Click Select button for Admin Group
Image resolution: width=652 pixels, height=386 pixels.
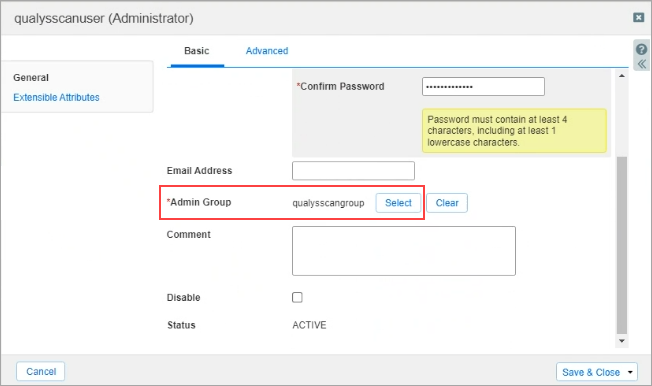[398, 203]
